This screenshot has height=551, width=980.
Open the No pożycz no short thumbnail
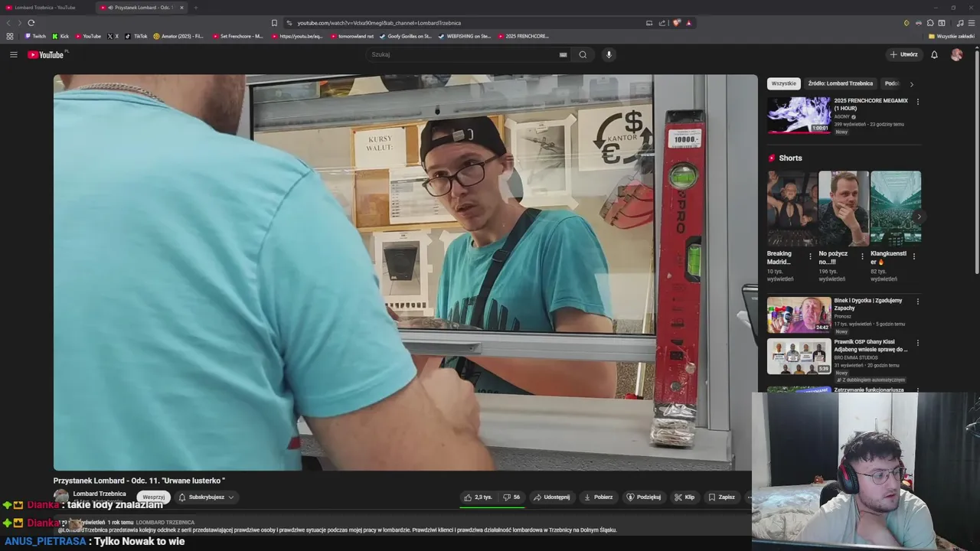844,207
